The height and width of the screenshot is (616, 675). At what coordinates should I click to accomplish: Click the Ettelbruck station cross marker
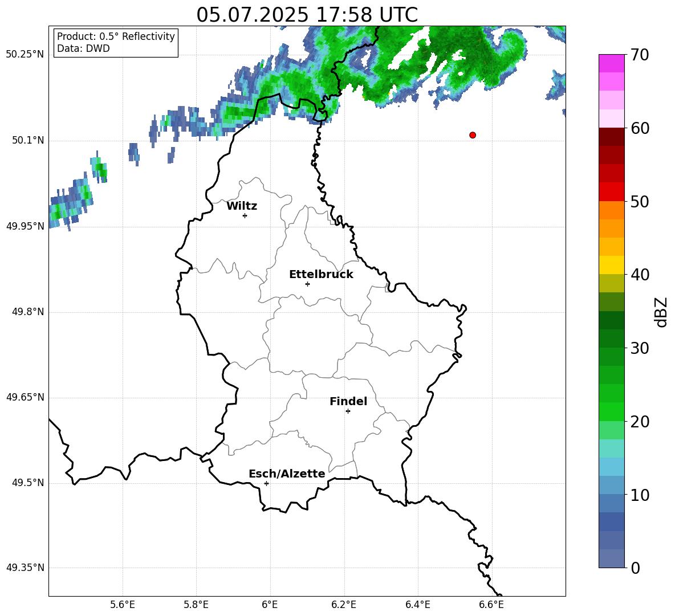tap(307, 284)
